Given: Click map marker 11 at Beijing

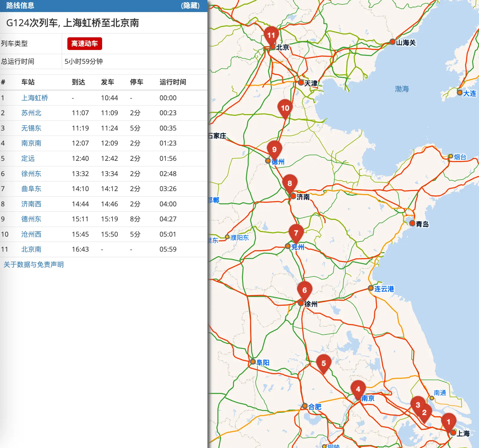Looking at the screenshot, I should pos(271,36).
